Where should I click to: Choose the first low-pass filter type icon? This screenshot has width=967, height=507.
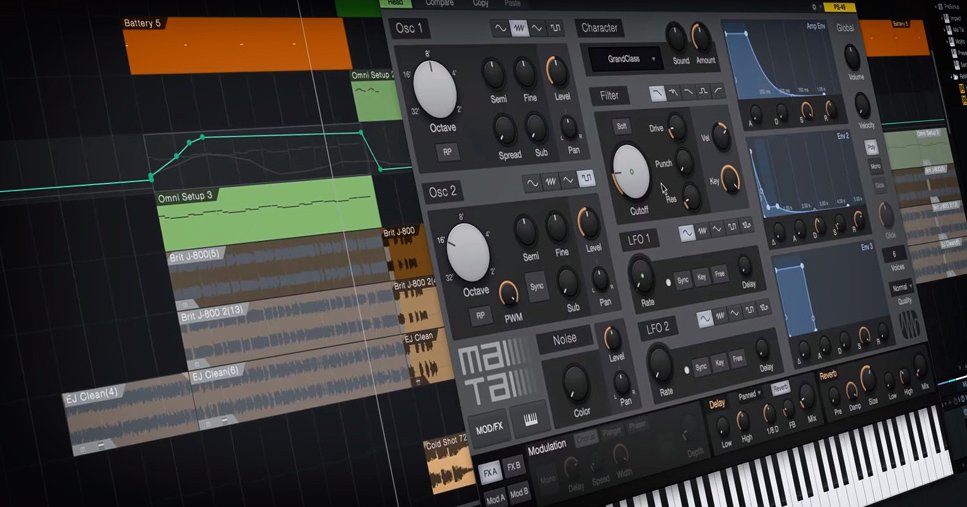[x=657, y=93]
